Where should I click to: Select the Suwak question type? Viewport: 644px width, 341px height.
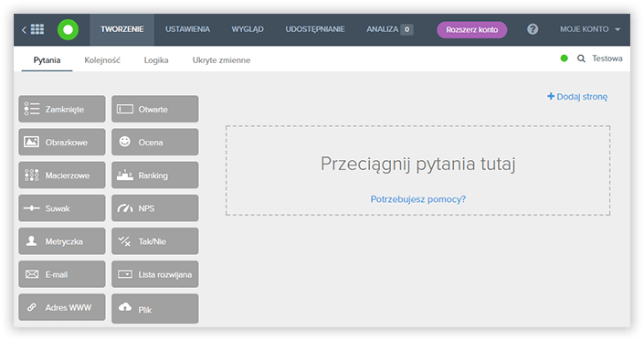click(62, 208)
